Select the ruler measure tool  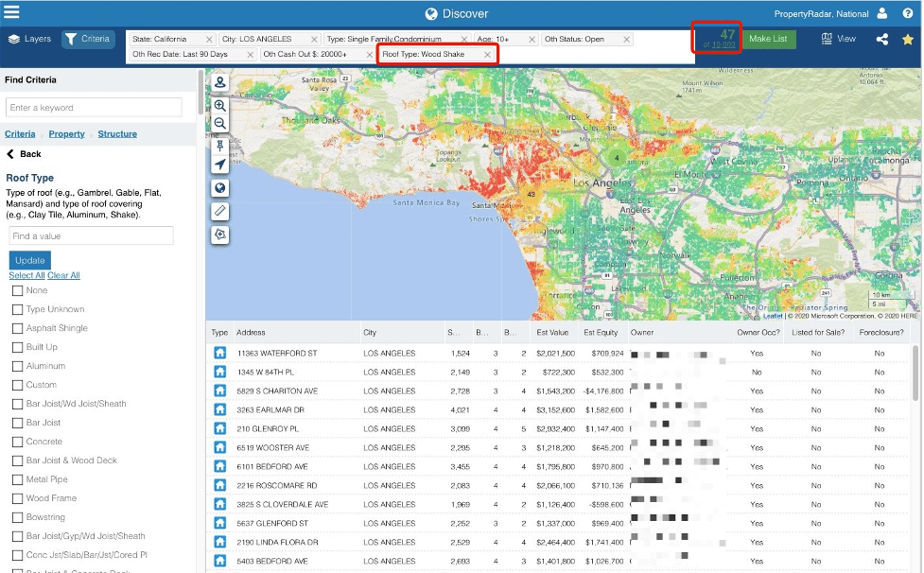219,211
